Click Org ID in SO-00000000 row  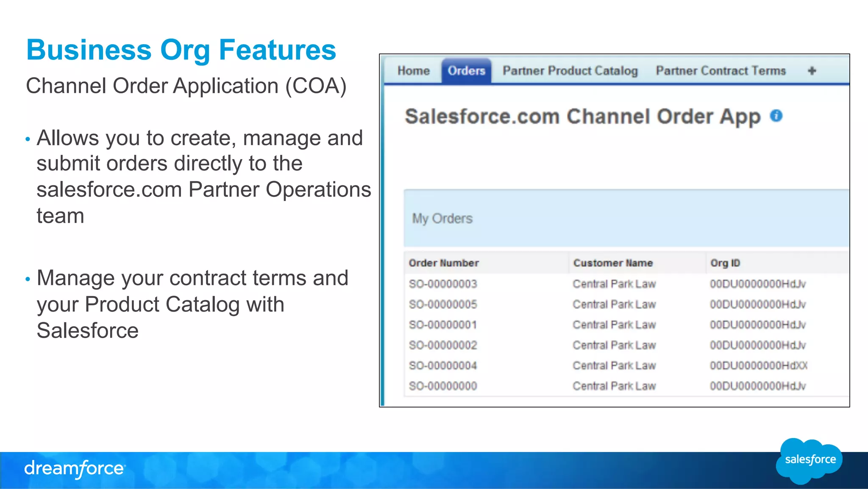(758, 386)
